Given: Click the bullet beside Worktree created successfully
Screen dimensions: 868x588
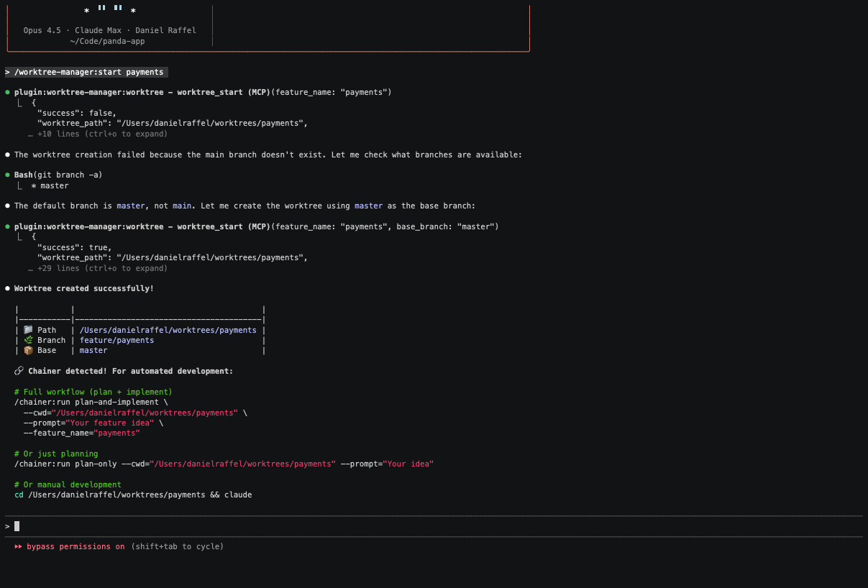Looking at the screenshot, I should point(7,288).
